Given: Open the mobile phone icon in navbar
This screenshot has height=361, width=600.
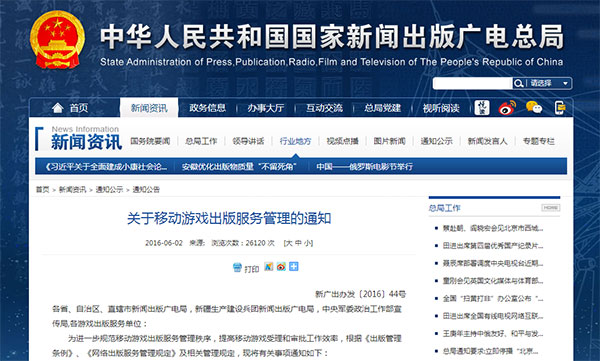Looking at the screenshot, I should pos(560,108).
